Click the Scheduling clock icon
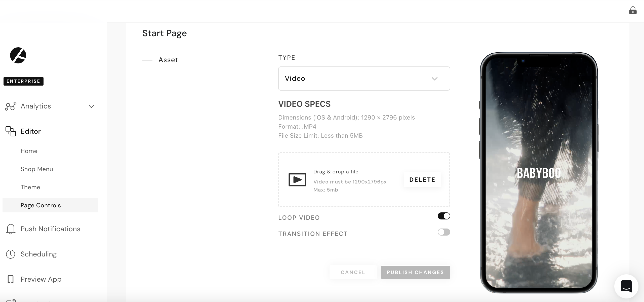The image size is (644, 302). coord(11,254)
